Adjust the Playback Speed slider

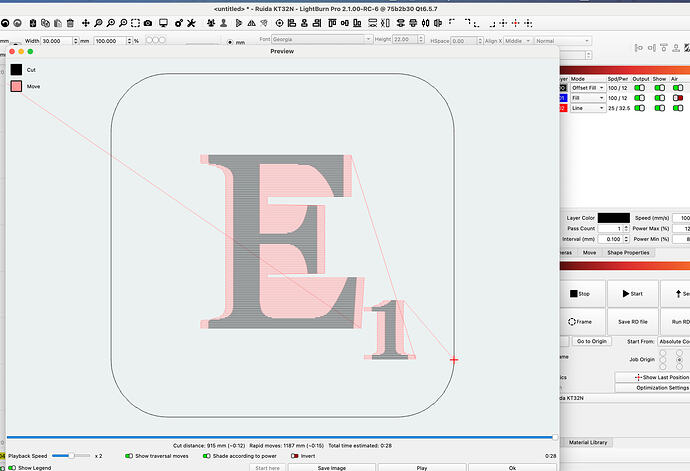click(71, 455)
